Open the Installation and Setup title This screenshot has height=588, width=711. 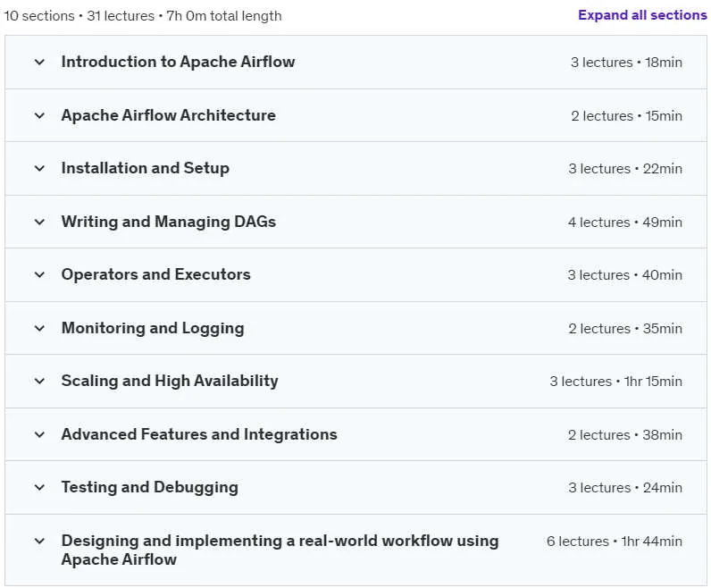pos(145,168)
